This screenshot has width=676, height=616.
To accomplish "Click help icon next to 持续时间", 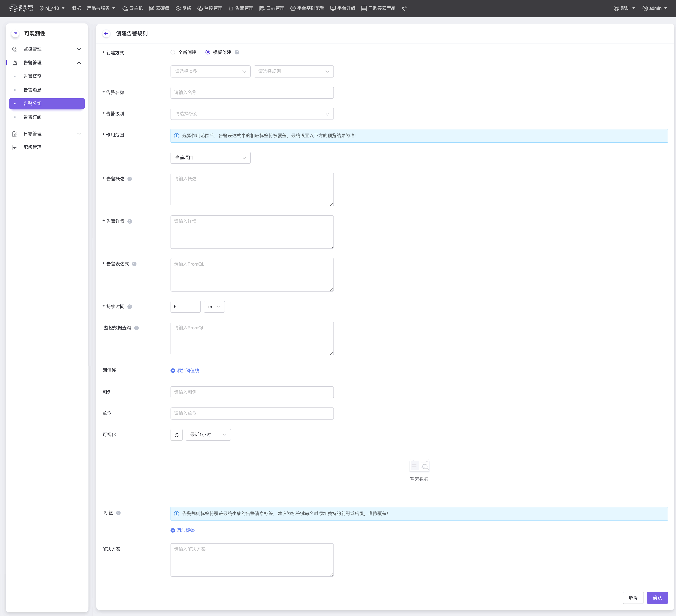I will click(130, 306).
